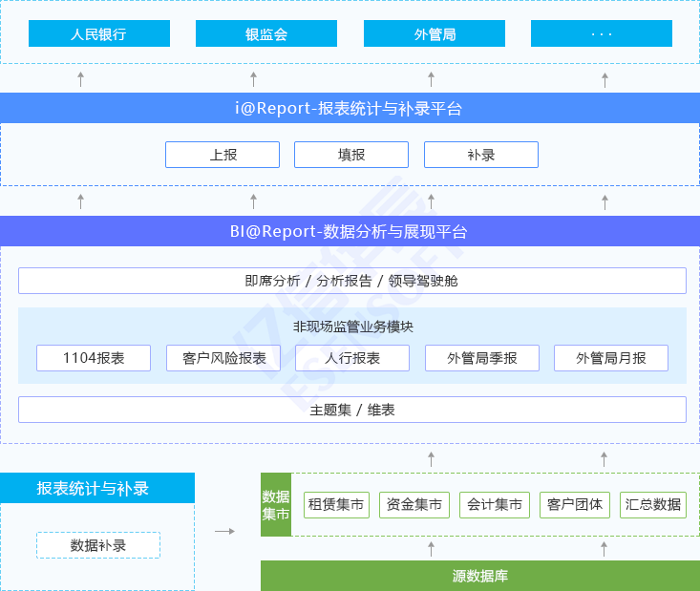Click the green 源数据库 bar
Image resolution: width=700 pixels, height=591 pixels.
479,576
